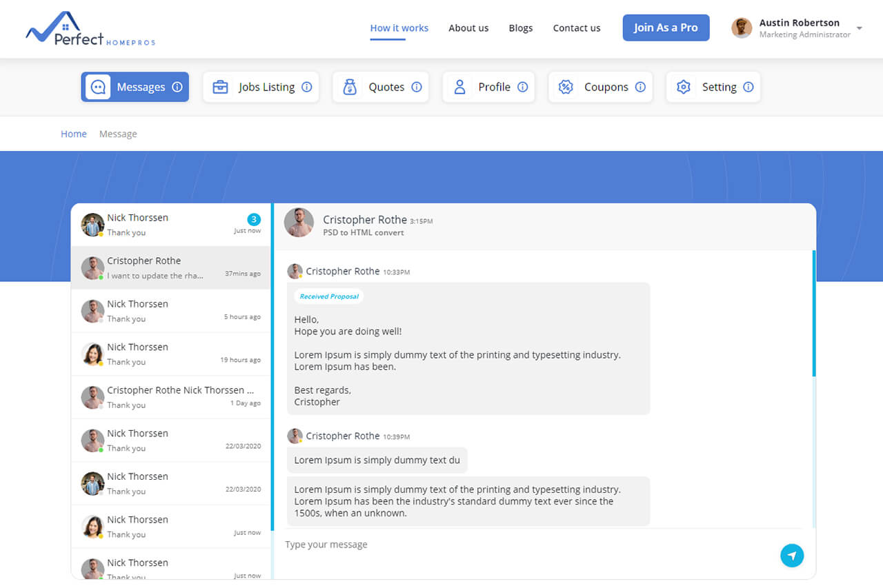883x588 pixels.
Task: Click the Messages chat bubble icon
Action: (98, 87)
